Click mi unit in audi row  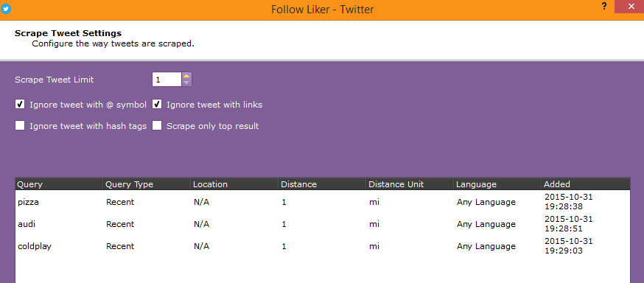pyautogui.click(x=374, y=224)
